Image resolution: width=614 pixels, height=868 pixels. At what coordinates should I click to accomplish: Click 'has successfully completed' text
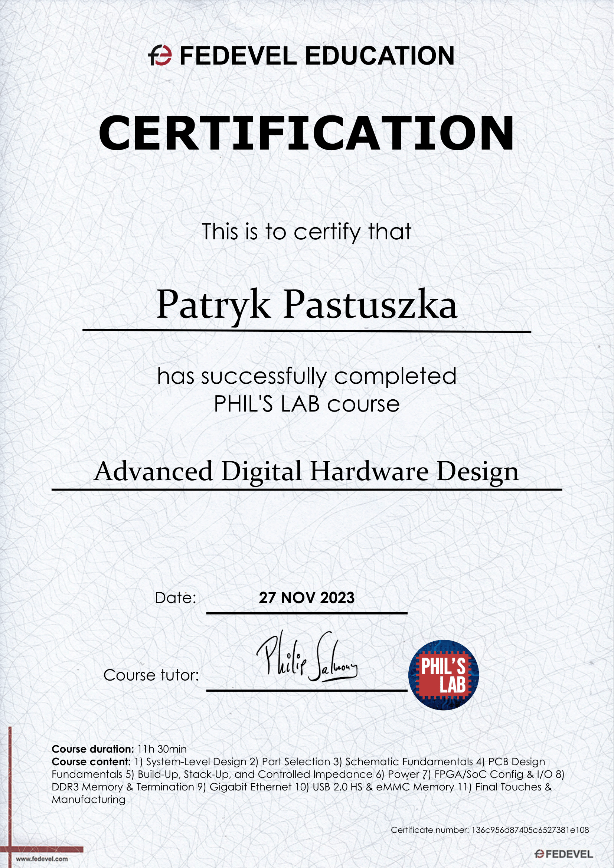(307, 377)
